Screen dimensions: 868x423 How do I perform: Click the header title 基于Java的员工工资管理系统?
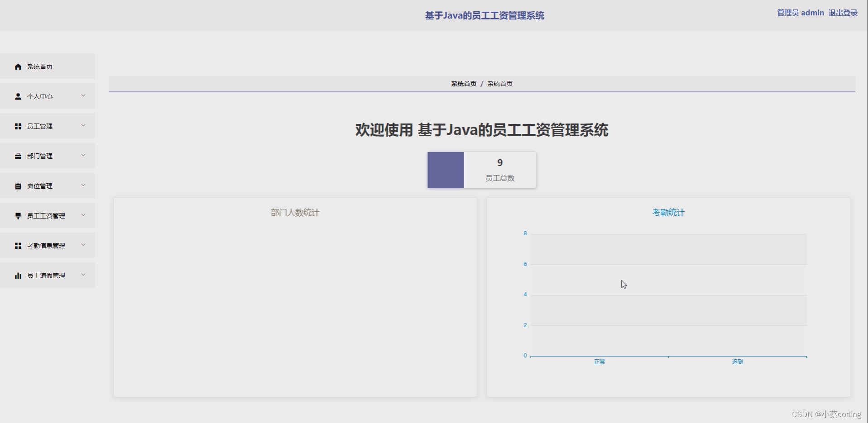484,15
